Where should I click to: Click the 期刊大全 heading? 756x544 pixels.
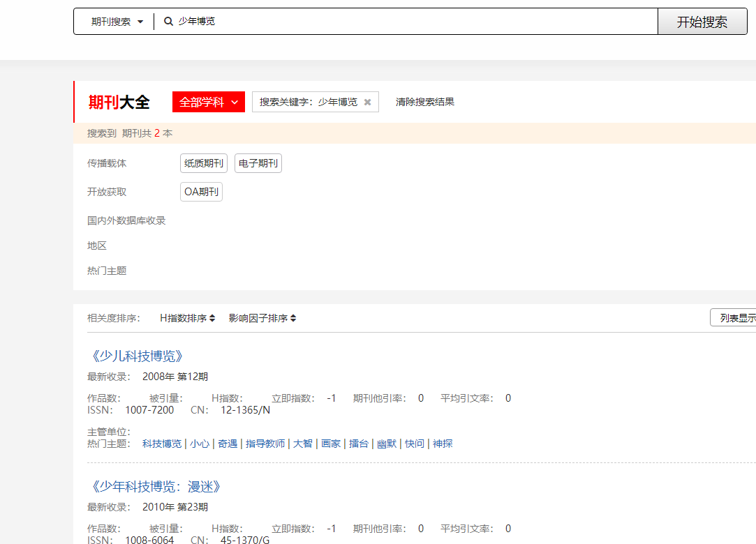(x=119, y=102)
